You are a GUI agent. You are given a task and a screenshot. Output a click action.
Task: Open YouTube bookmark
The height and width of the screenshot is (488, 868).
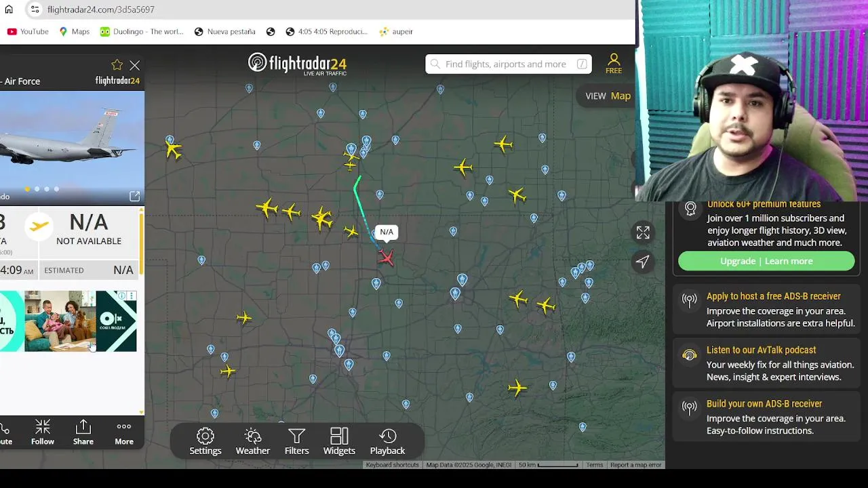(28, 31)
